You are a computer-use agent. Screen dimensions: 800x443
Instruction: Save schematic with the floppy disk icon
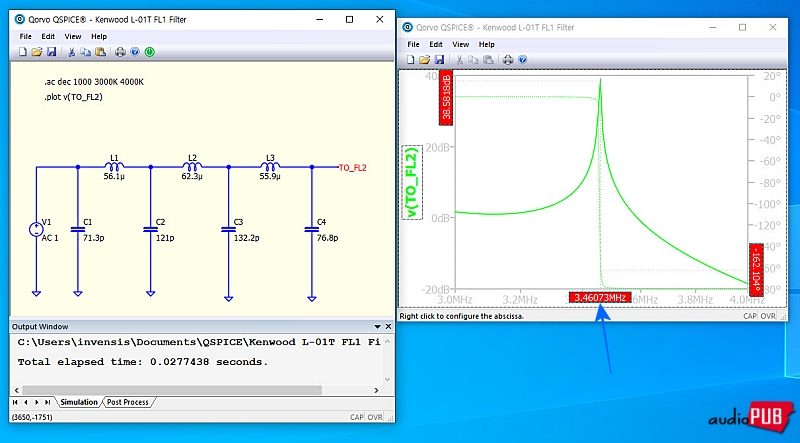click(x=51, y=52)
